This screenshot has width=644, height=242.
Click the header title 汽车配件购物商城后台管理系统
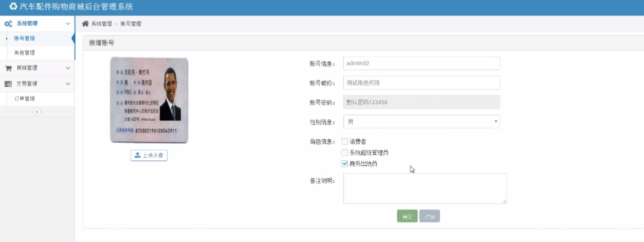click(76, 7)
